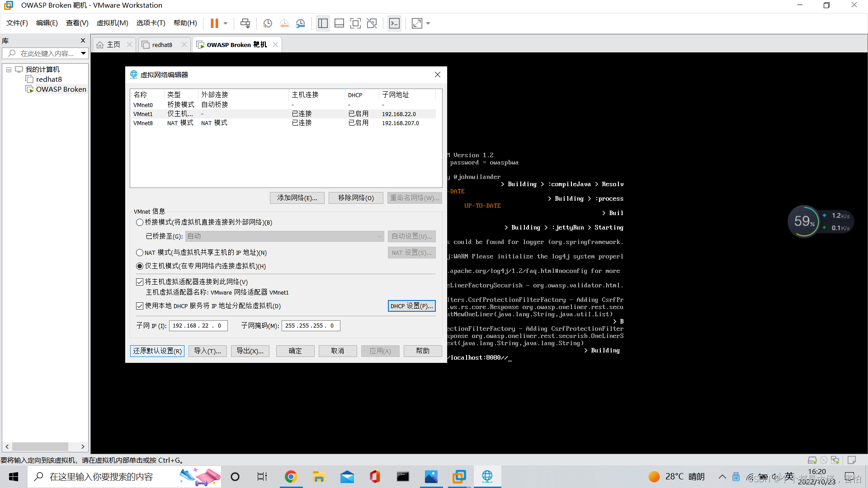The height and width of the screenshot is (488, 868).
Task: Open the console view icon
Action: pos(394,23)
